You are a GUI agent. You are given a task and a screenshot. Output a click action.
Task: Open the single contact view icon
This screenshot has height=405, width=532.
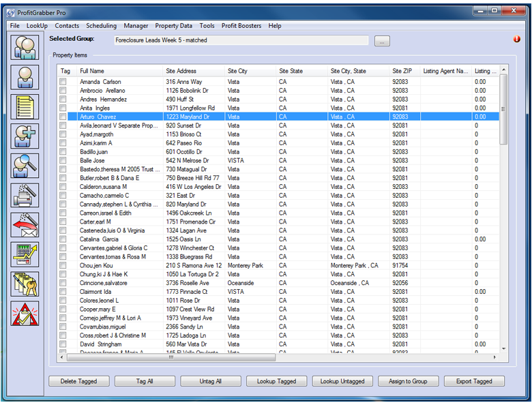click(x=25, y=77)
